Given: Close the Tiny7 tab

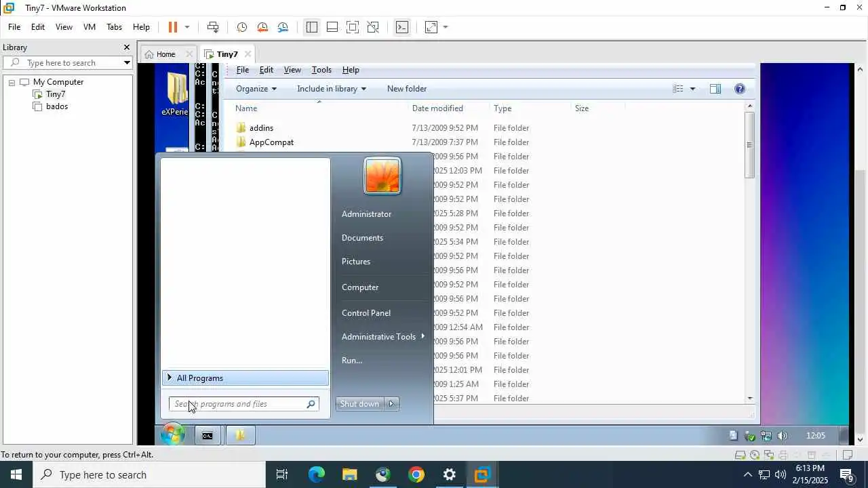Looking at the screenshot, I should (248, 54).
